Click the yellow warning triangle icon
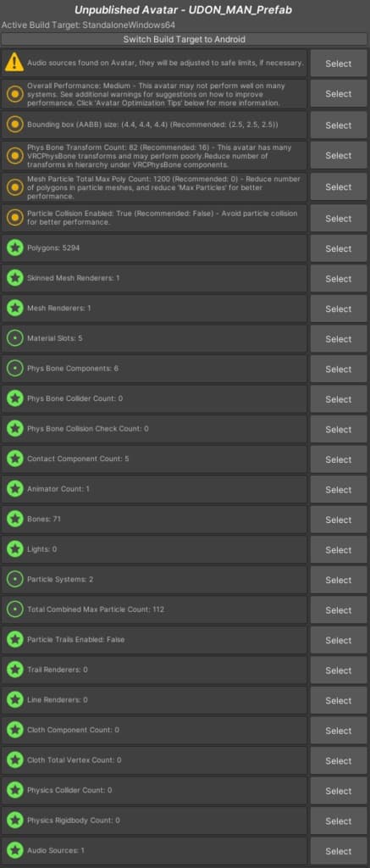370x868 pixels. tap(14, 63)
